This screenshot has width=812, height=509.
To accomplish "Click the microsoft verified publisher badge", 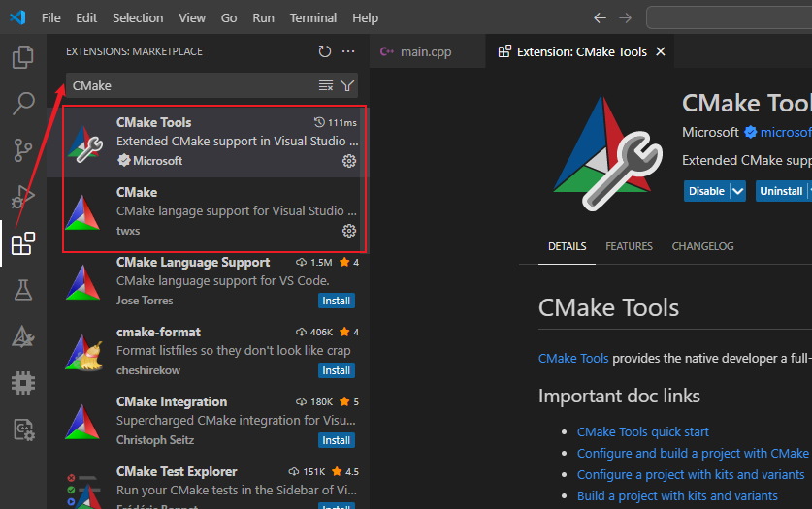I will coord(750,133).
